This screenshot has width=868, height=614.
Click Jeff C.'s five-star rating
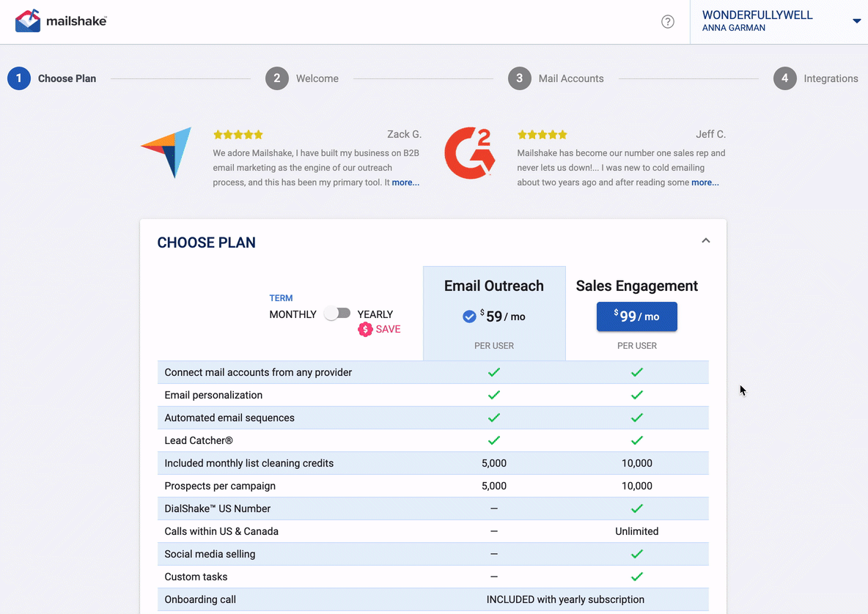pos(542,134)
